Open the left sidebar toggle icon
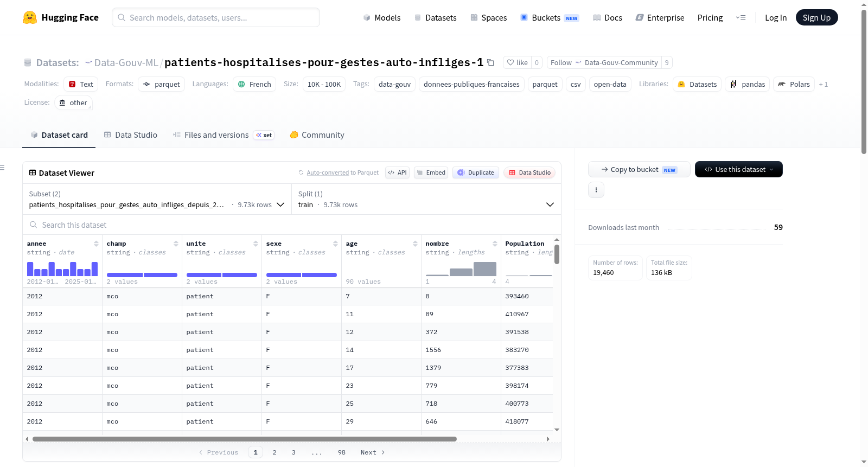Screen dimensions: 868x467 pos(2,168)
